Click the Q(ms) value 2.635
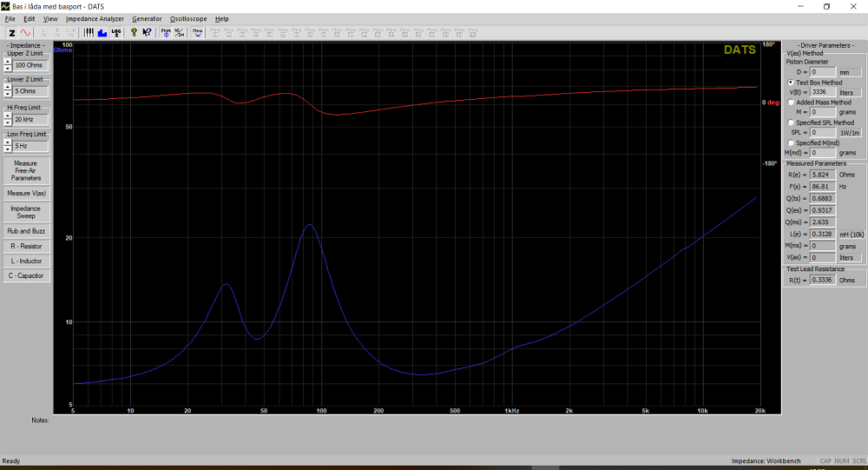Viewport: 868px width, 470px height. [823, 222]
